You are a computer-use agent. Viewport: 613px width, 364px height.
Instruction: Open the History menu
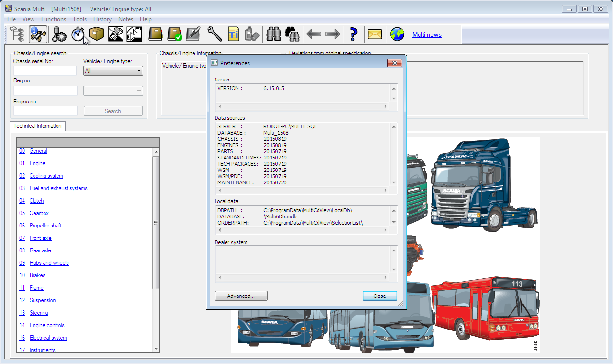(102, 19)
